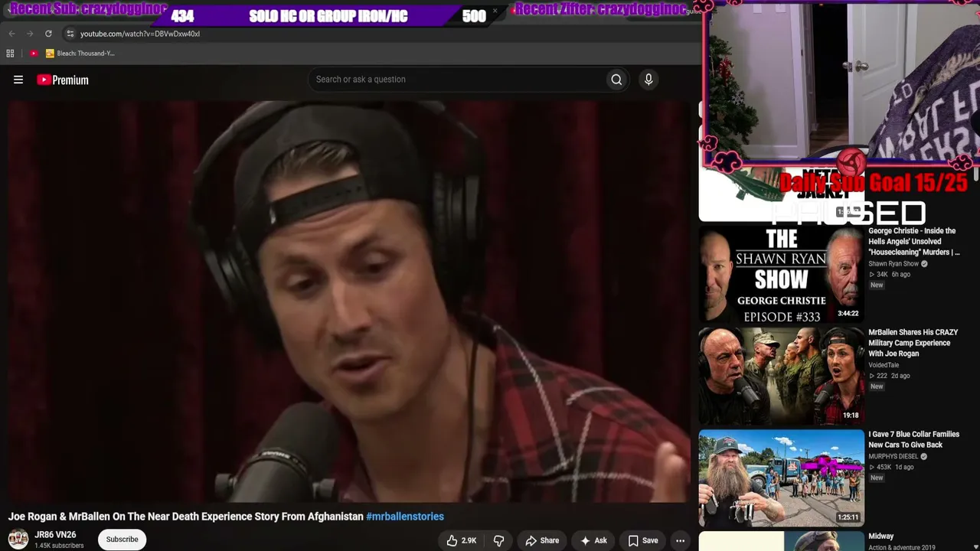The height and width of the screenshot is (551, 980).
Task: Open more actions three-dot menu
Action: [x=680, y=540]
